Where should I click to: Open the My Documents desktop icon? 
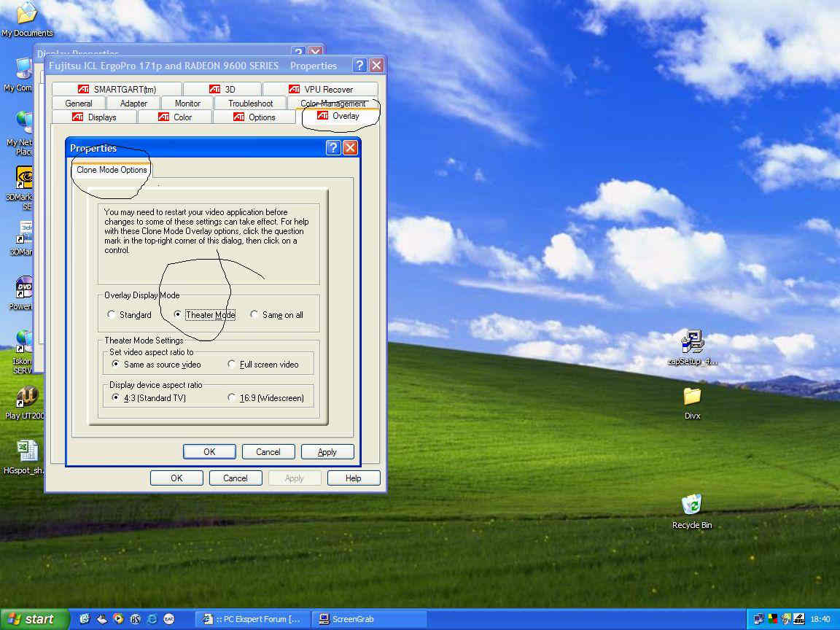[x=27, y=19]
